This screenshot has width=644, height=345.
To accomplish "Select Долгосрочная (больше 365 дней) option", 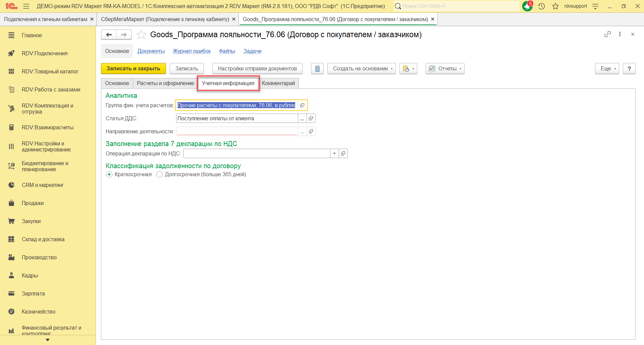I will (x=160, y=175).
